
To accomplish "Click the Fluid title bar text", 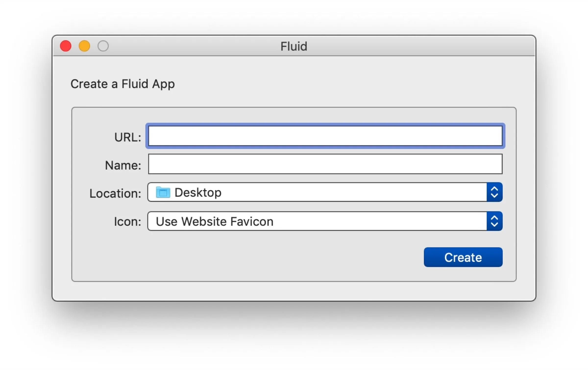I will pos(294,46).
